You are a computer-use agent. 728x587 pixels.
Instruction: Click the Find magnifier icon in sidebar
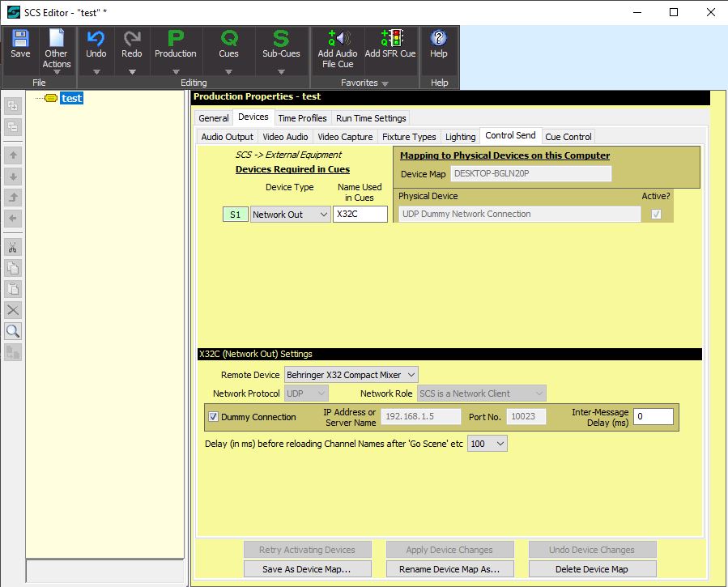(x=13, y=331)
